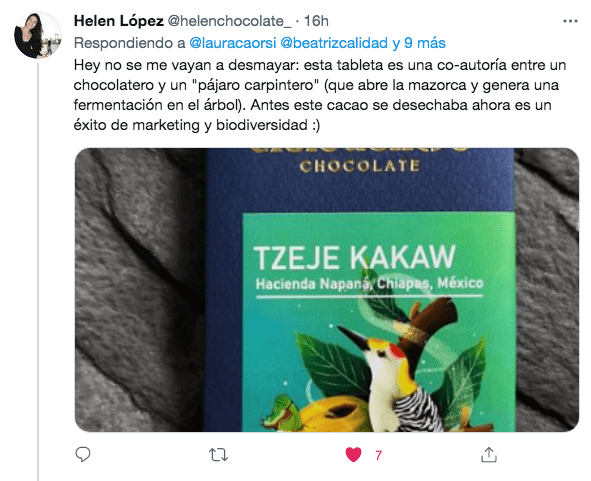View Helen López's profile picture

click(38, 35)
